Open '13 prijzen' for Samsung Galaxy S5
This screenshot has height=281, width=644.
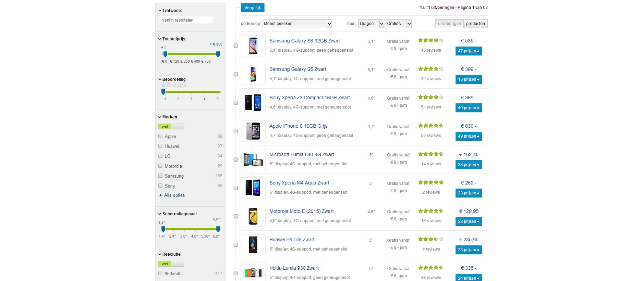click(x=469, y=79)
